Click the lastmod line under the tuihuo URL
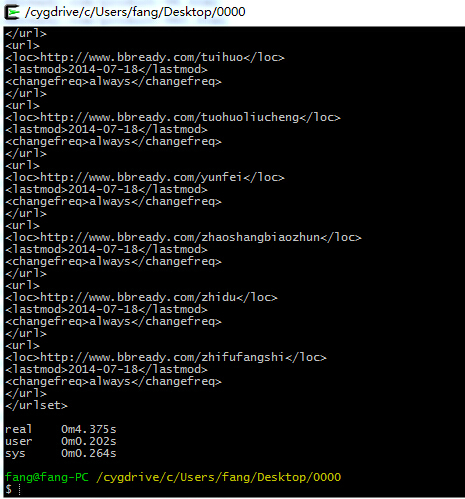 point(106,69)
